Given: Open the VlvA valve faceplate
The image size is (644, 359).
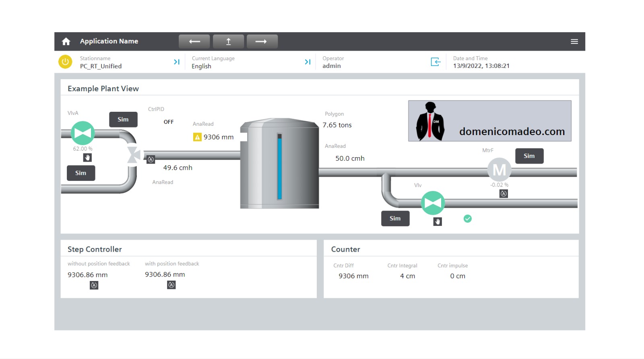Looking at the screenshot, I should click(83, 133).
